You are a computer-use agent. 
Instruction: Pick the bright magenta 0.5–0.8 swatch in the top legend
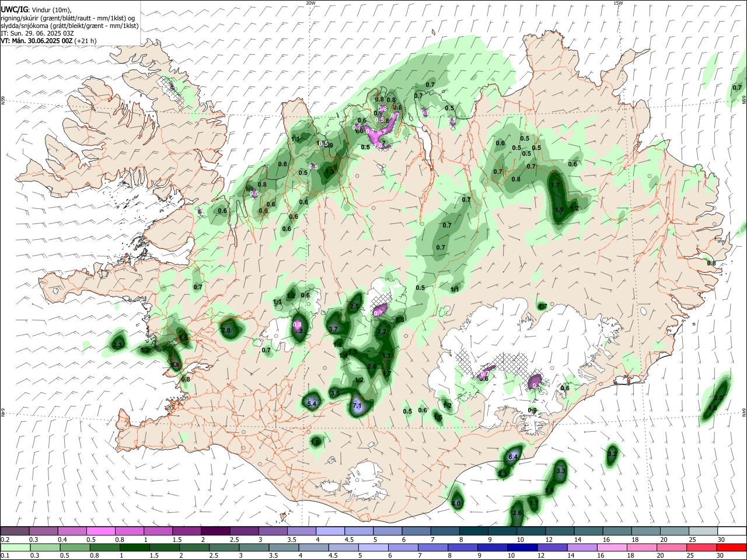pos(100,531)
